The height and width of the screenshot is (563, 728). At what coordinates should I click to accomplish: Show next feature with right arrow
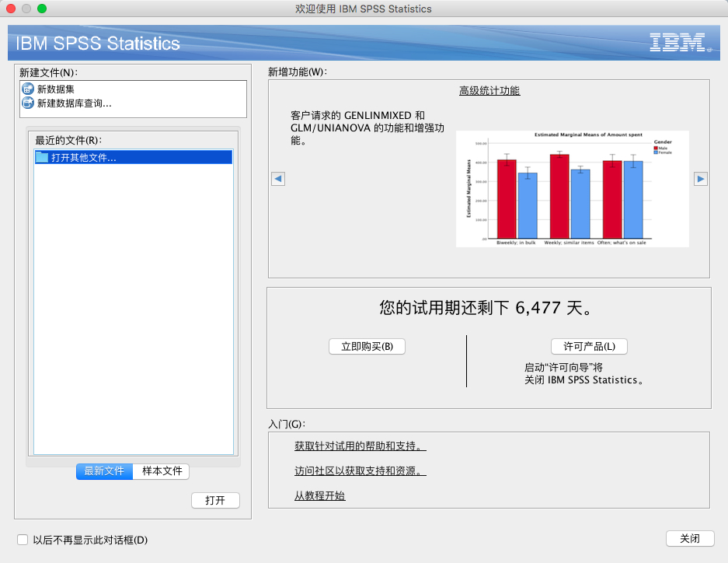click(x=701, y=178)
